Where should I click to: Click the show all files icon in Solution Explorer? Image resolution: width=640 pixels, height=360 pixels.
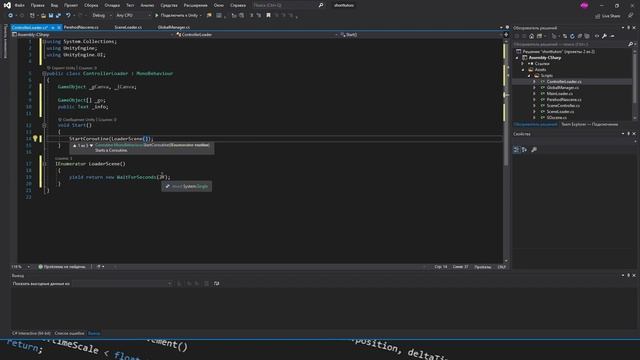point(587,36)
